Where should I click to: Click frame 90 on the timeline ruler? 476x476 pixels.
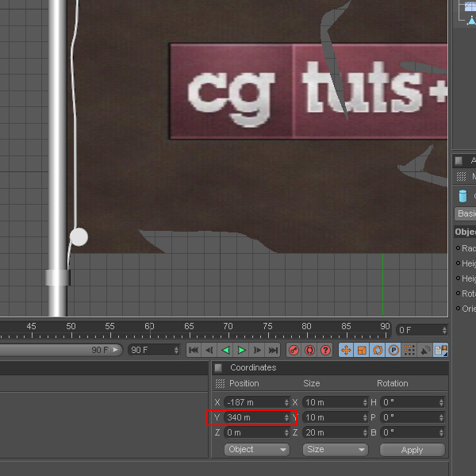[386, 326]
